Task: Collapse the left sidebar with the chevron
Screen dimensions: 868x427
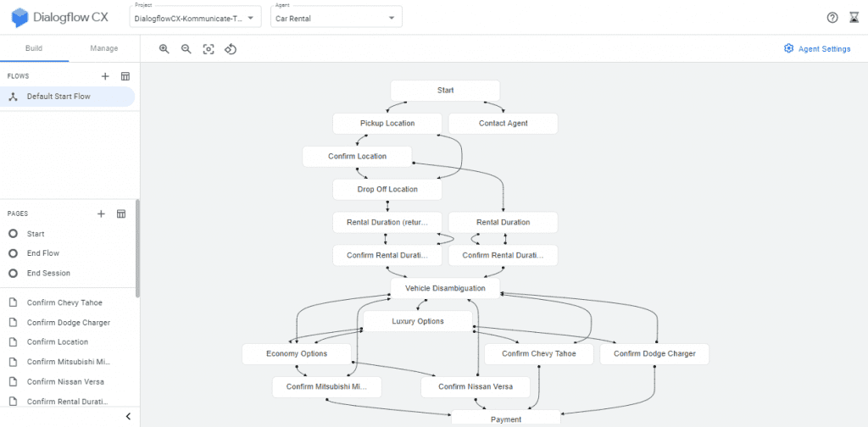Action: (x=129, y=417)
